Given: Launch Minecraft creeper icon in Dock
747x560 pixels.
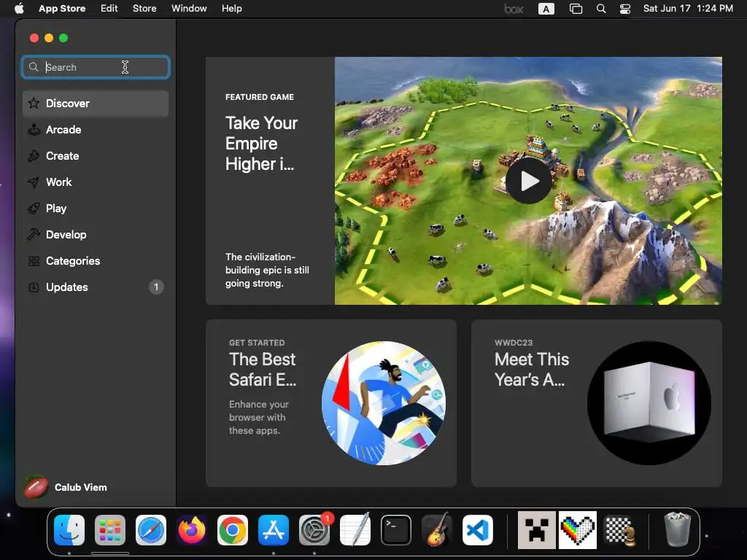Looking at the screenshot, I should coord(537,530).
